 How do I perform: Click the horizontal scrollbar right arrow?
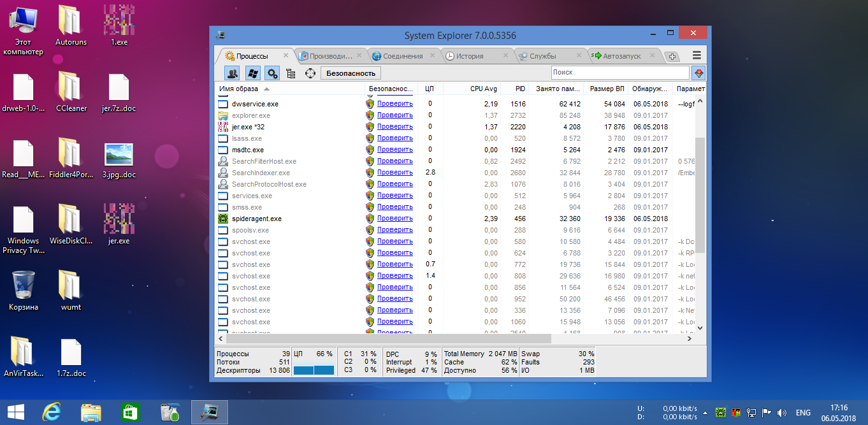(x=688, y=339)
